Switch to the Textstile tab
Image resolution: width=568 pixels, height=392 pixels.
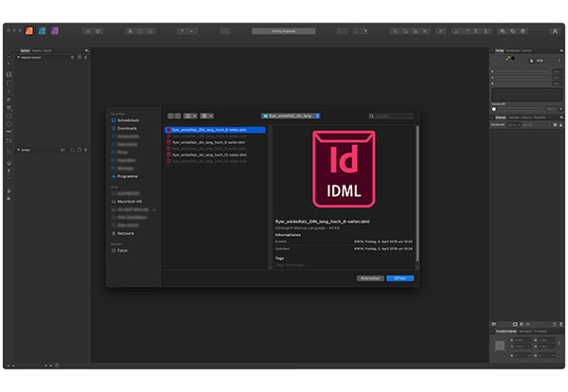click(540, 117)
